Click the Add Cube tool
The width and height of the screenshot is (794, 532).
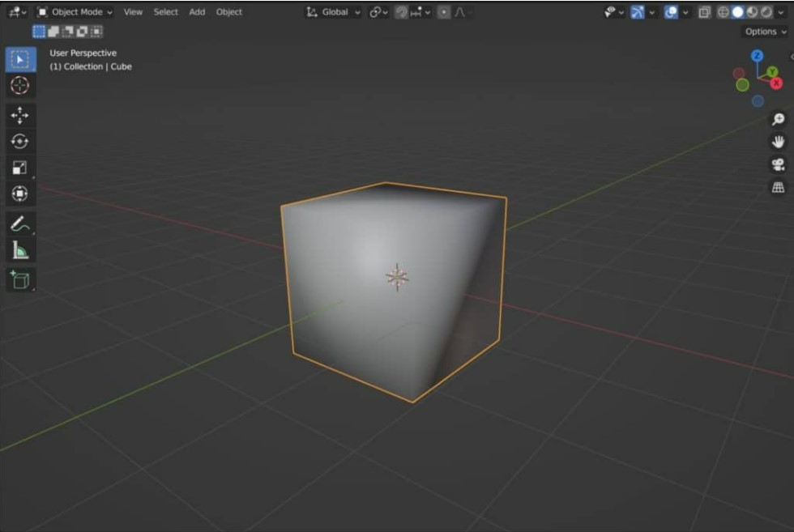click(20, 280)
